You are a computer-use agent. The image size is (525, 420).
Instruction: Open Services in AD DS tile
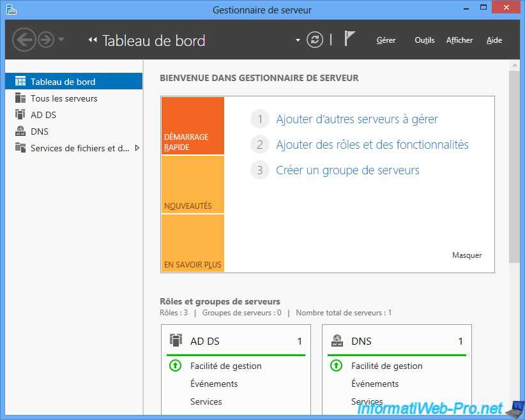pyautogui.click(x=206, y=401)
